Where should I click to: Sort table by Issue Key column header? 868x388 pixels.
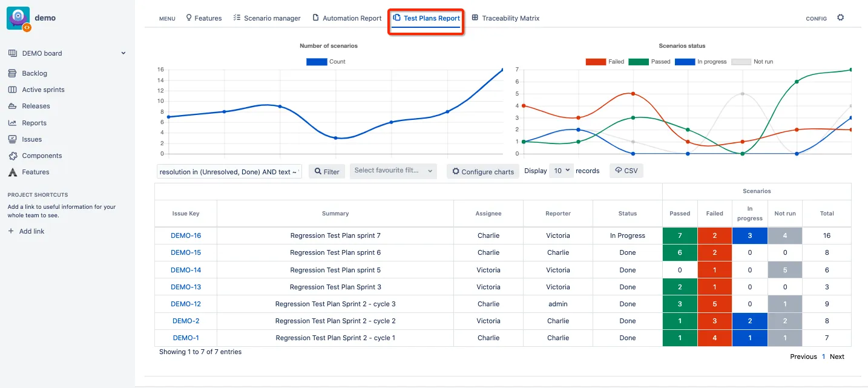click(x=186, y=213)
